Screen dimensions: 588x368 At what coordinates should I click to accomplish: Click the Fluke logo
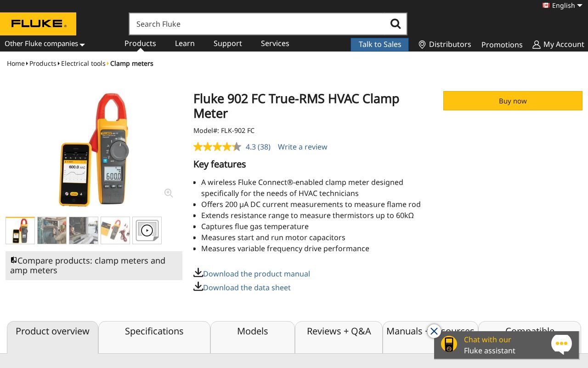(x=38, y=24)
